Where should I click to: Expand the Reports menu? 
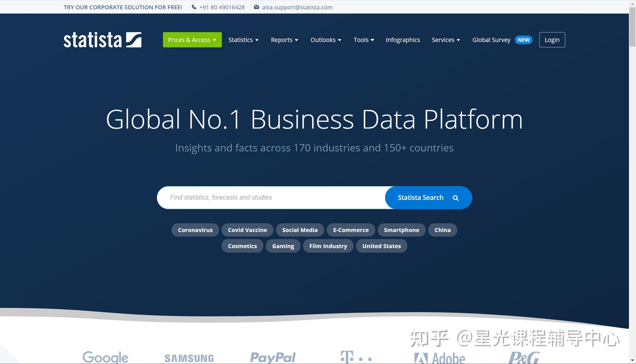284,40
